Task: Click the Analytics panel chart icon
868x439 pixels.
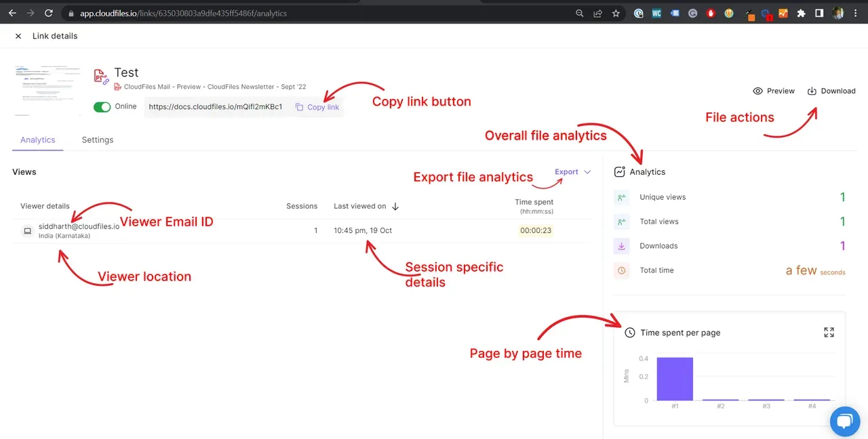Action: pos(619,172)
